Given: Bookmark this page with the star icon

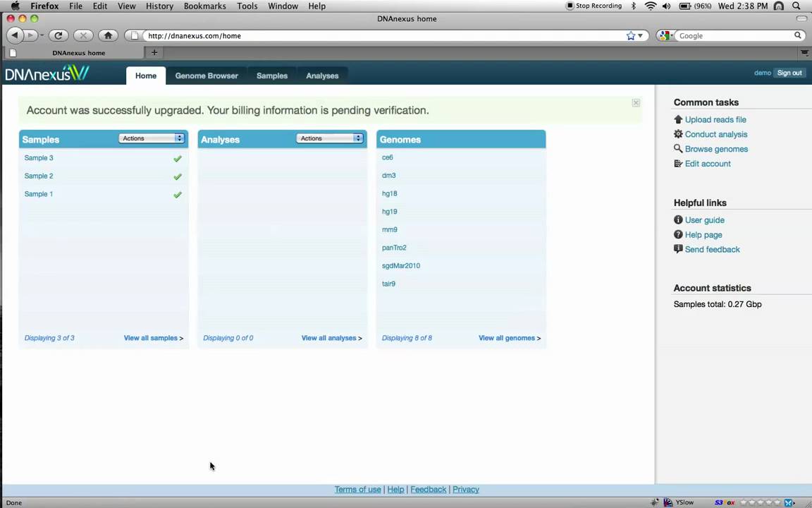Looking at the screenshot, I should pos(630,36).
